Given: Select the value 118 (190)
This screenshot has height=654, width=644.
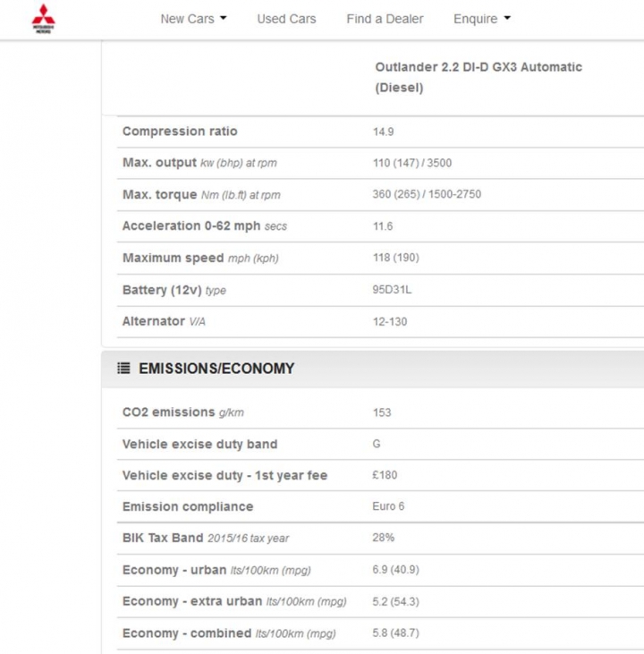Looking at the screenshot, I should tap(396, 258).
